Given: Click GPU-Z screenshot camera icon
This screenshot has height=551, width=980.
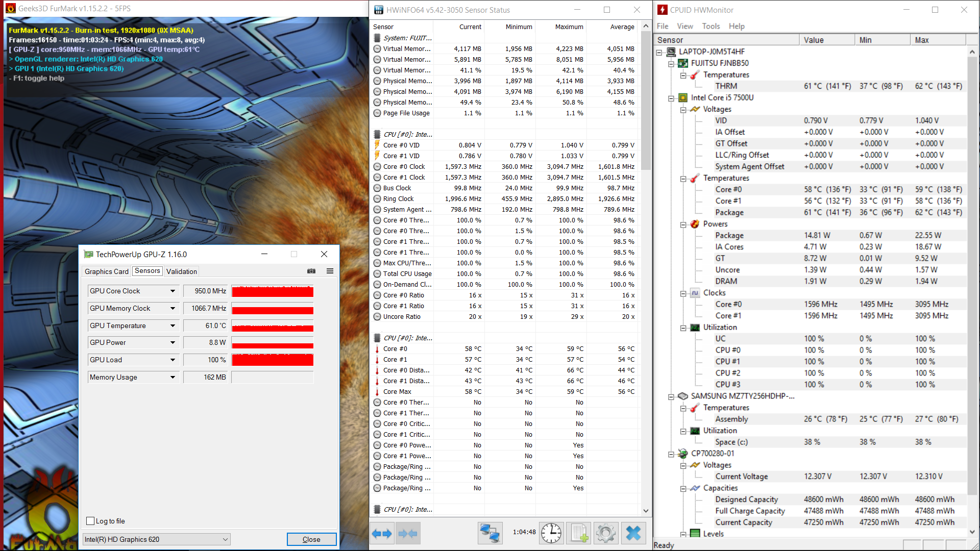Looking at the screenshot, I should tap(311, 271).
